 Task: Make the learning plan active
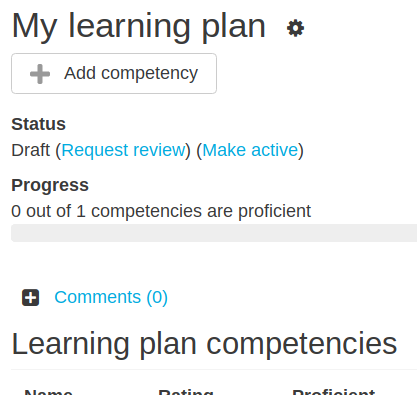tap(250, 150)
